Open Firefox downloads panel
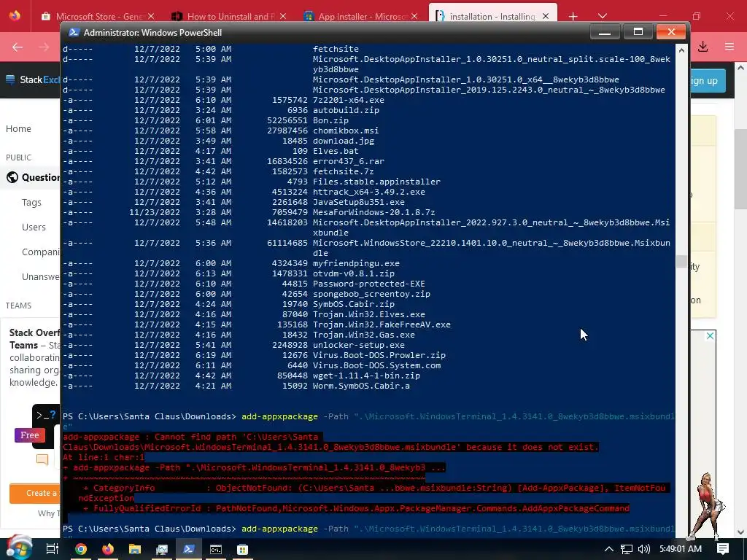 [703, 47]
